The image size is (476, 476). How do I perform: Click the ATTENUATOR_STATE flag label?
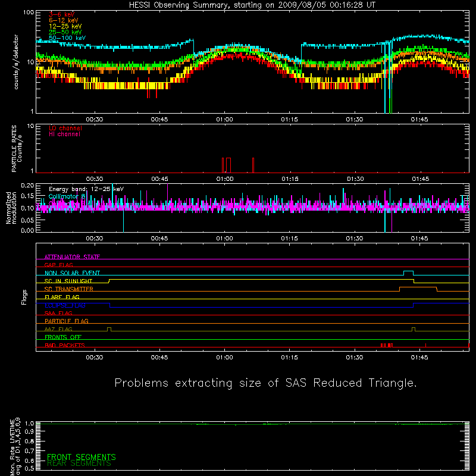pyautogui.click(x=72, y=257)
